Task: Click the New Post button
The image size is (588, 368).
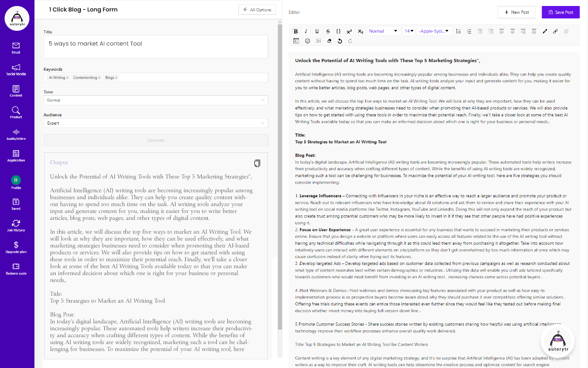Action: click(516, 12)
